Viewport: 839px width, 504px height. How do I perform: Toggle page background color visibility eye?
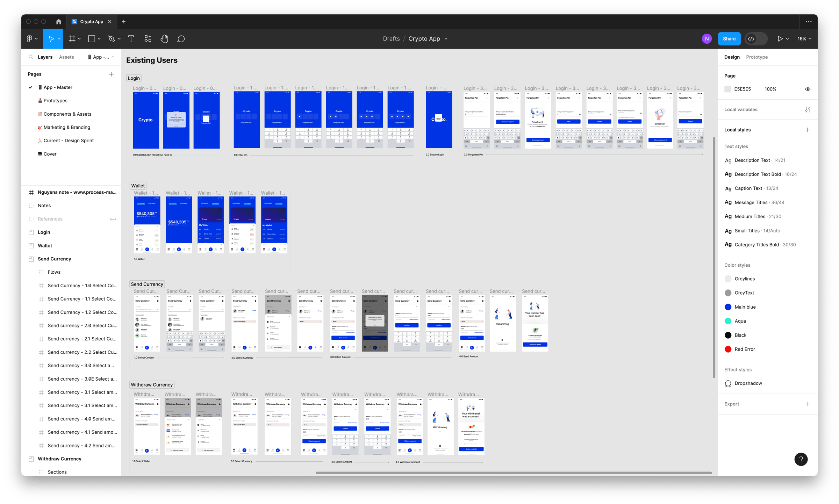[808, 89]
